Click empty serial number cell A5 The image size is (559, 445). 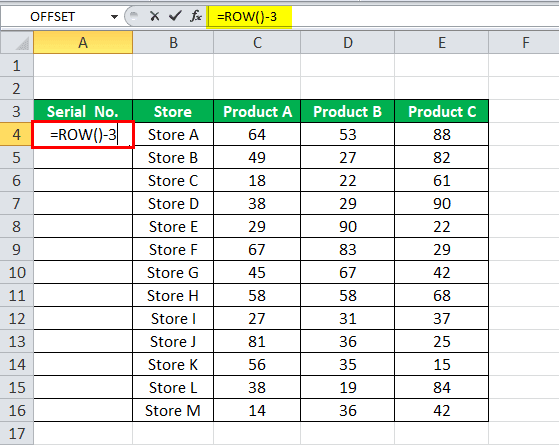click(x=83, y=157)
